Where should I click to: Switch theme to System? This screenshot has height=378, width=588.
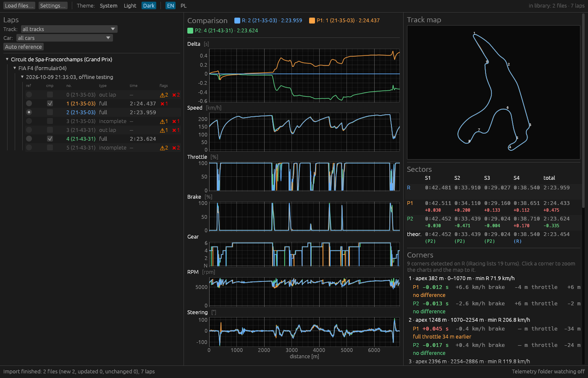[108, 5]
